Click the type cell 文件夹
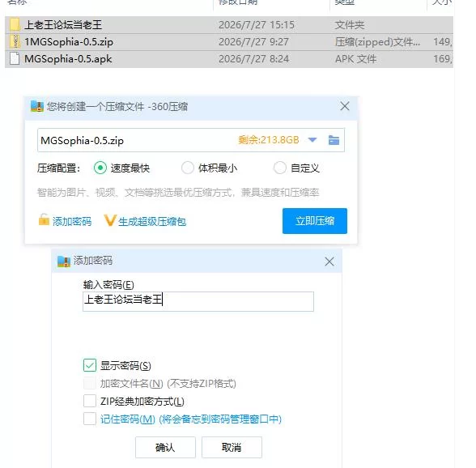Screen dimensions: 476x468 coord(350,25)
